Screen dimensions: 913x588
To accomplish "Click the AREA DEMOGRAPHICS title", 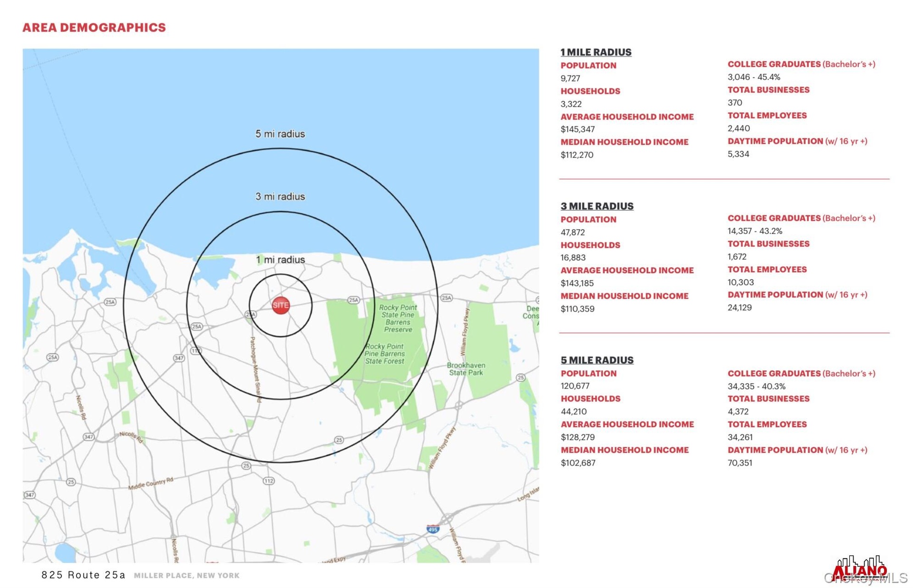I will 94,28.
